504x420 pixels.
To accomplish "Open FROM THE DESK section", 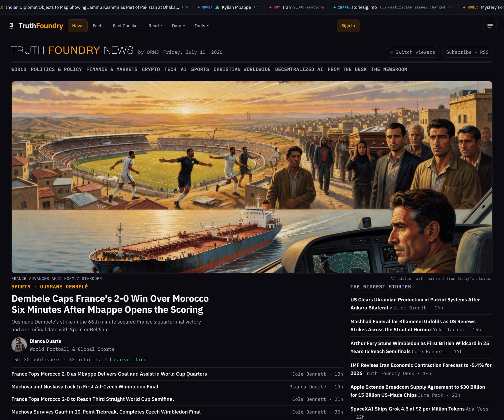I will [347, 69].
